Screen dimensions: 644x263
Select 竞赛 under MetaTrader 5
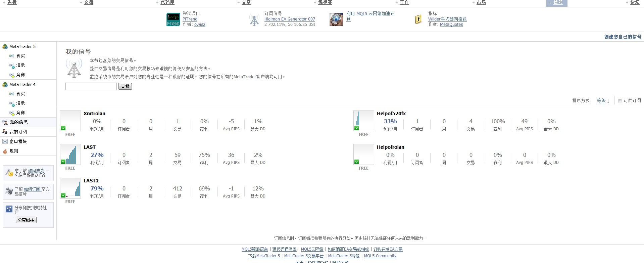pyautogui.click(x=20, y=75)
